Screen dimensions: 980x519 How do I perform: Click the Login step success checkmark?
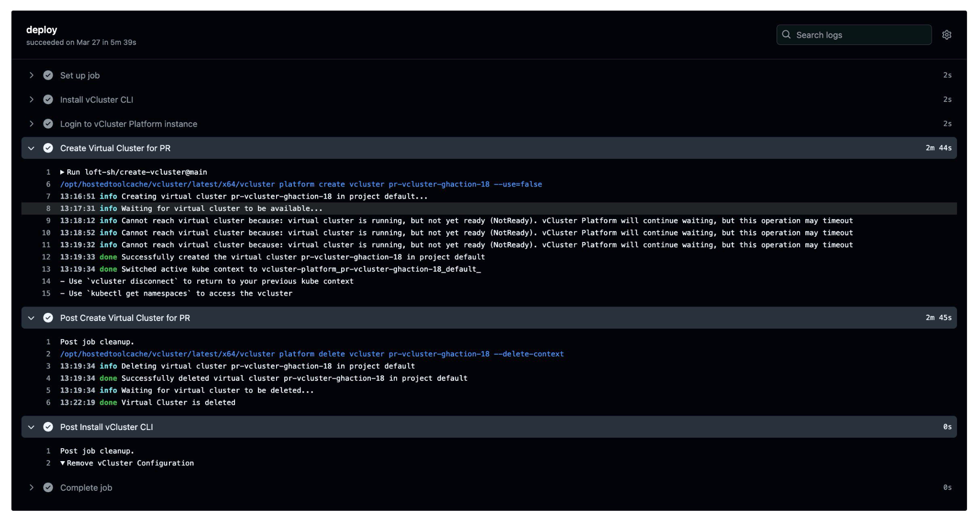tap(48, 124)
